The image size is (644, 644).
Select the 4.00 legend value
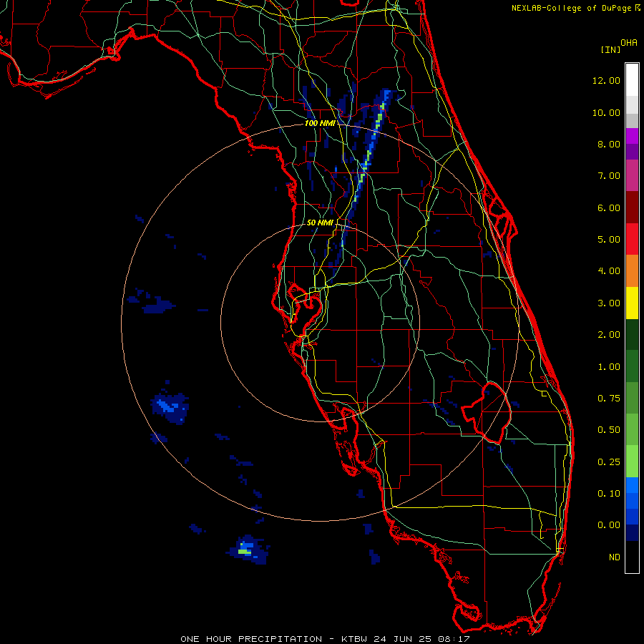(609, 271)
